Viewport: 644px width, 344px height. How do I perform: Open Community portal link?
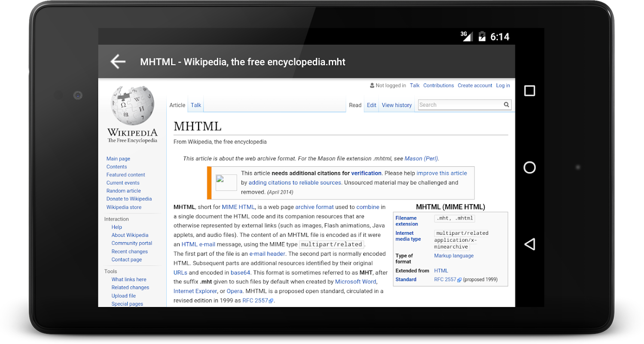click(x=132, y=243)
